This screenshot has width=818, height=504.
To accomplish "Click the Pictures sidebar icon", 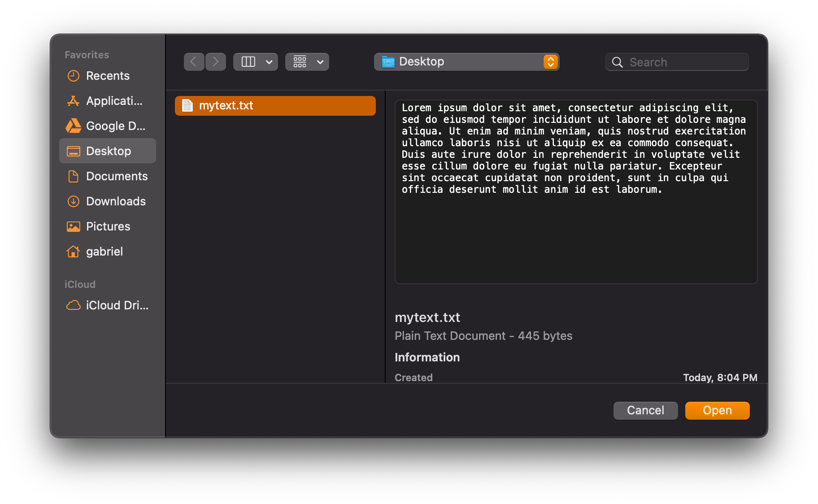I will (73, 226).
